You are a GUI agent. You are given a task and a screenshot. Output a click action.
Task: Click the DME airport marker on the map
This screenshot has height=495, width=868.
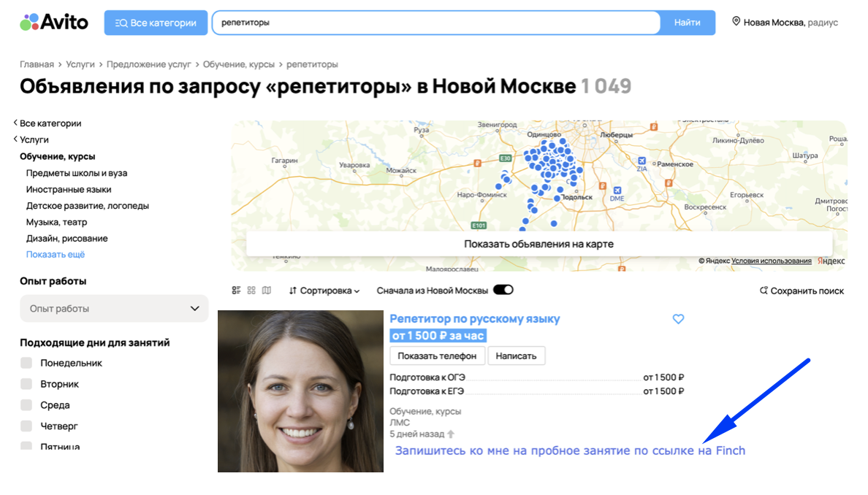point(617,191)
